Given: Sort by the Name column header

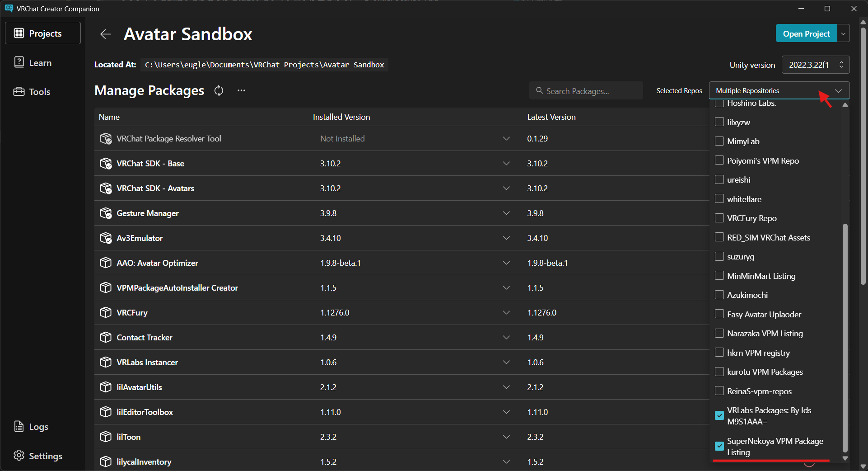Looking at the screenshot, I should click(x=109, y=117).
